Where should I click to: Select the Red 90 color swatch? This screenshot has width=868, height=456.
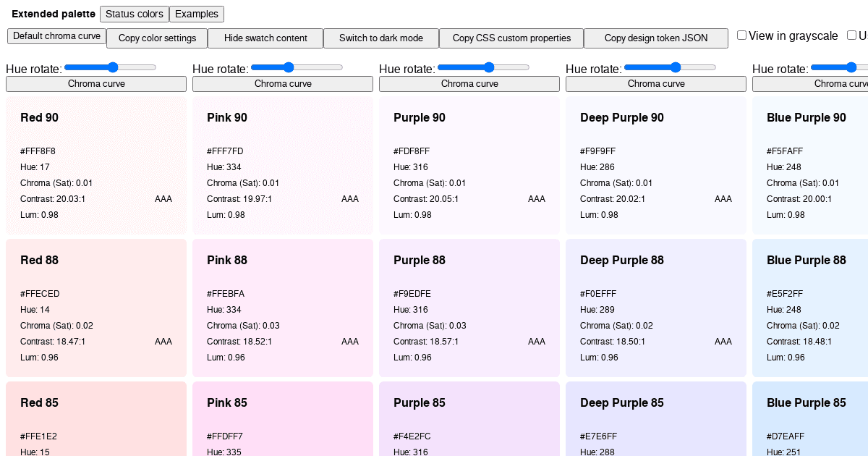point(95,165)
